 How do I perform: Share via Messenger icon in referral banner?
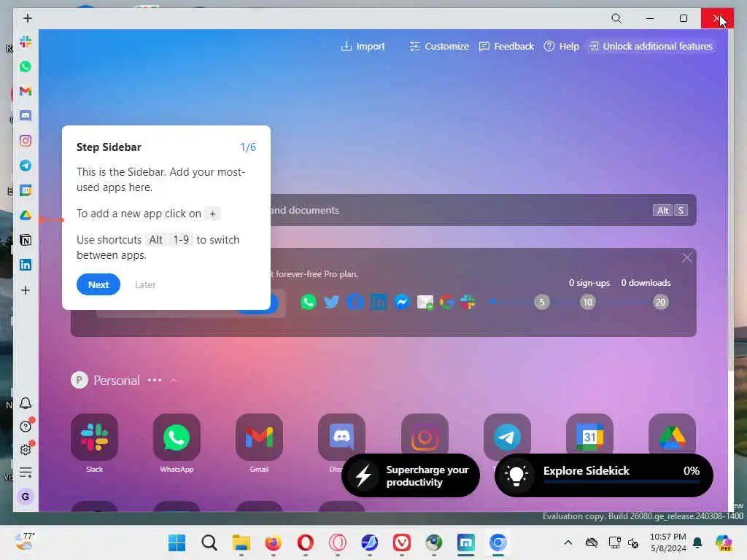point(402,302)
